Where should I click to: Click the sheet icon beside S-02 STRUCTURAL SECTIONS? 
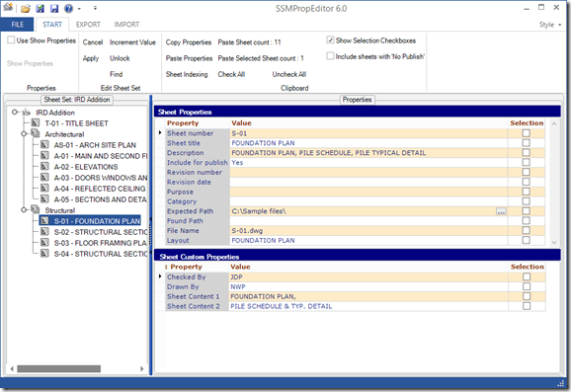point(44,232)
